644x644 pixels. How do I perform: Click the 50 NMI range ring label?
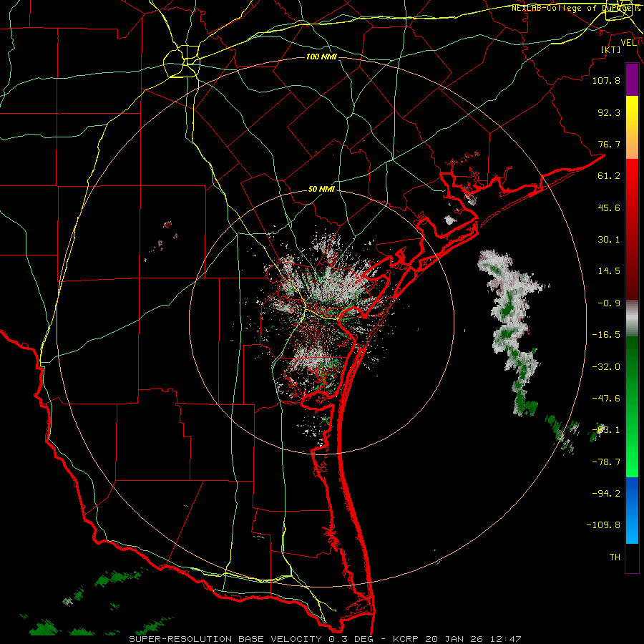coord(321,189)
